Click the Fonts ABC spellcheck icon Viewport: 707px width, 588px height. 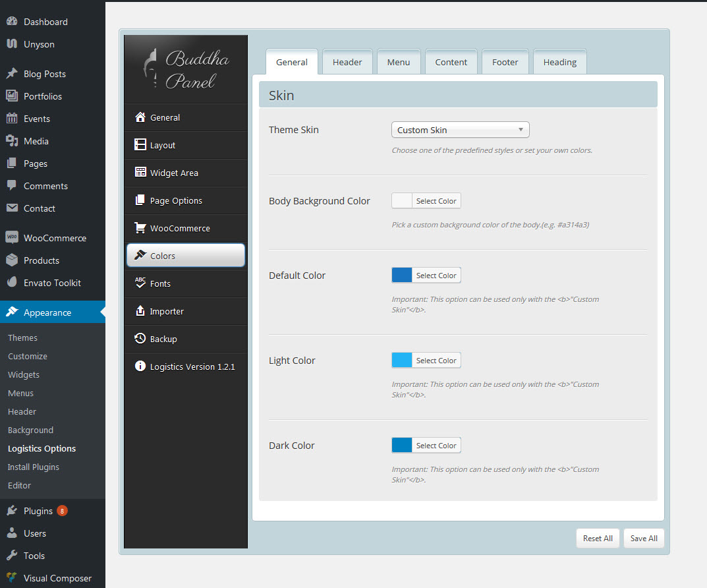click(x=140, y=283)
